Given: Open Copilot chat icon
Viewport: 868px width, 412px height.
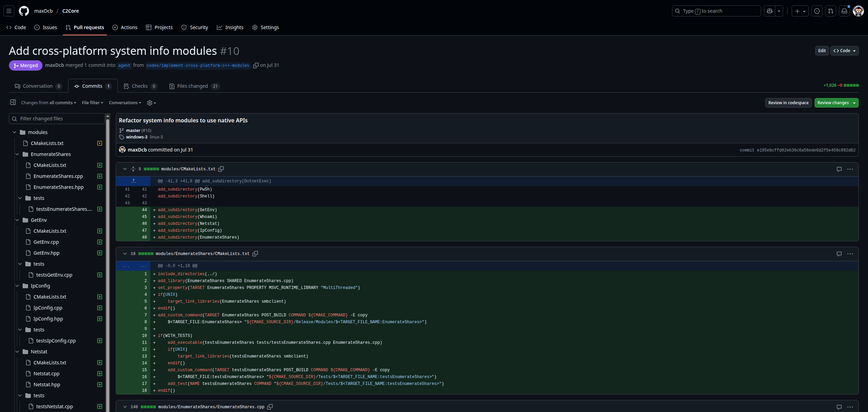Looking at the screenshot, I should click(x=770, y=11).
